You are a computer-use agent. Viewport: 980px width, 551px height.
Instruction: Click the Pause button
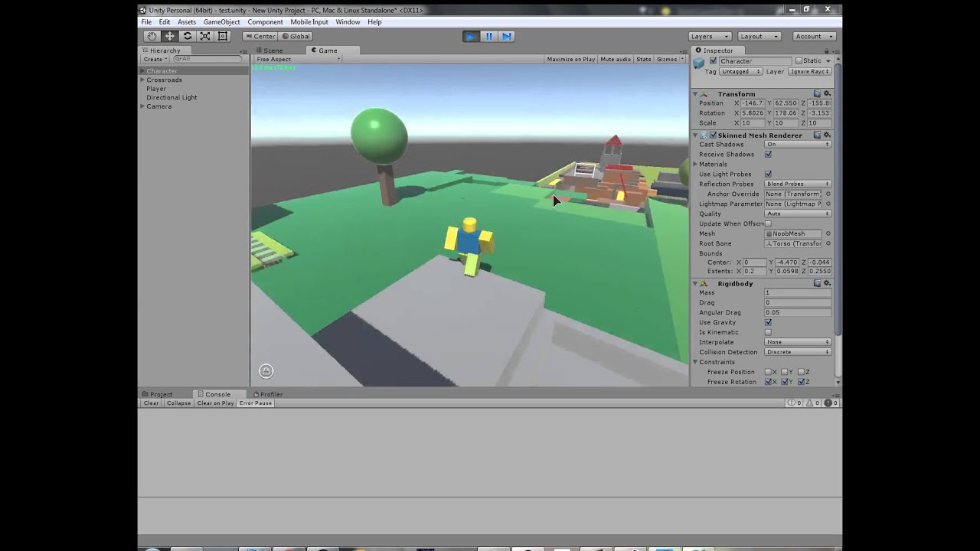[488, 36]
